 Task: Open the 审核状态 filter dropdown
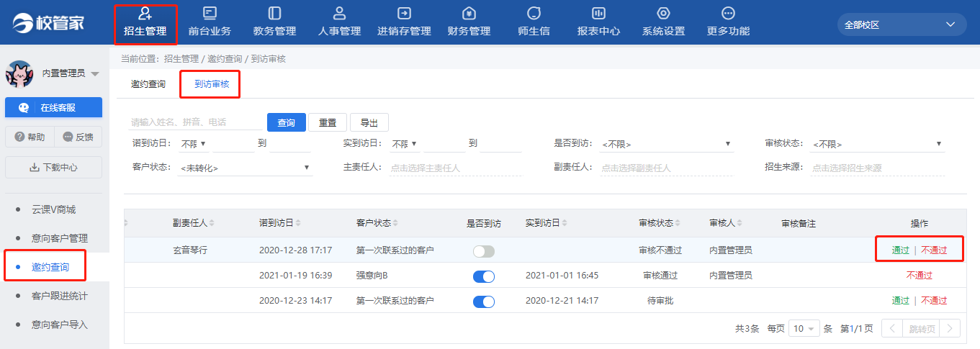[877, 144]
